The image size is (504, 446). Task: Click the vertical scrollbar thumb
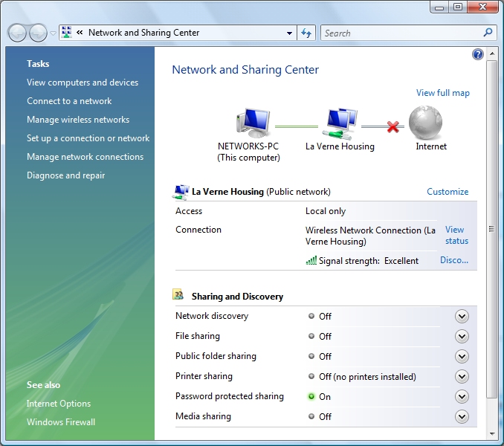point(491,229)
